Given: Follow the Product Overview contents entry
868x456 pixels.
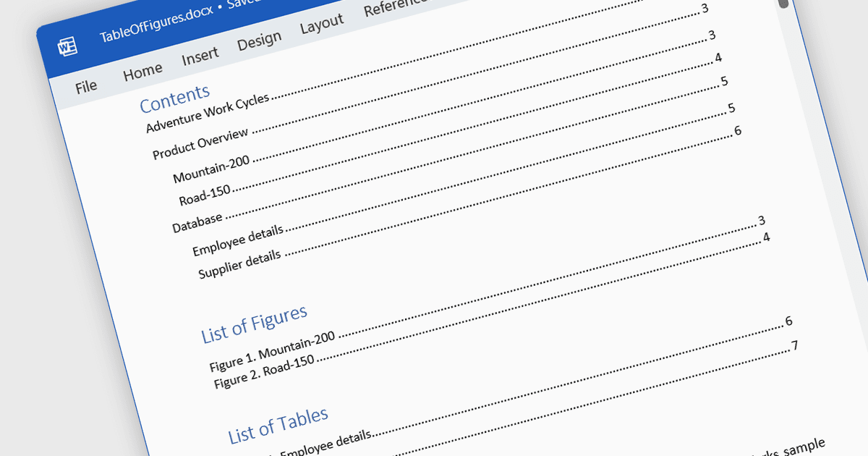Looking at the screenshot, I should tap(200, 144).
